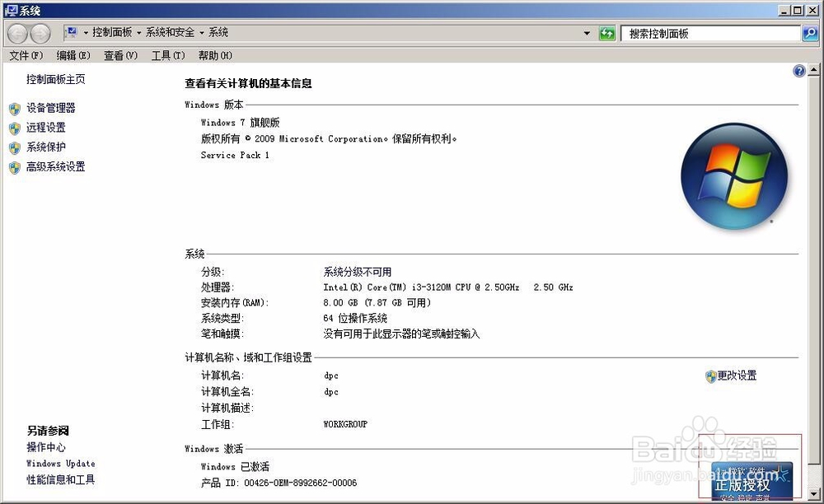This screenshot has height=504, width=824.
Task: Open the 查看(V) menu
Action: [x=120, y=55]
